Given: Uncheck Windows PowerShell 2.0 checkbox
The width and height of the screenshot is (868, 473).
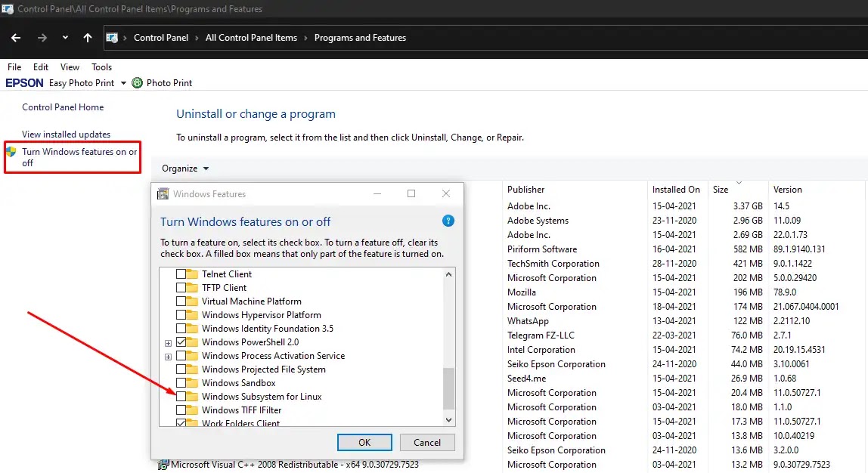Looking at the screenshot, I should coord(181,342).
